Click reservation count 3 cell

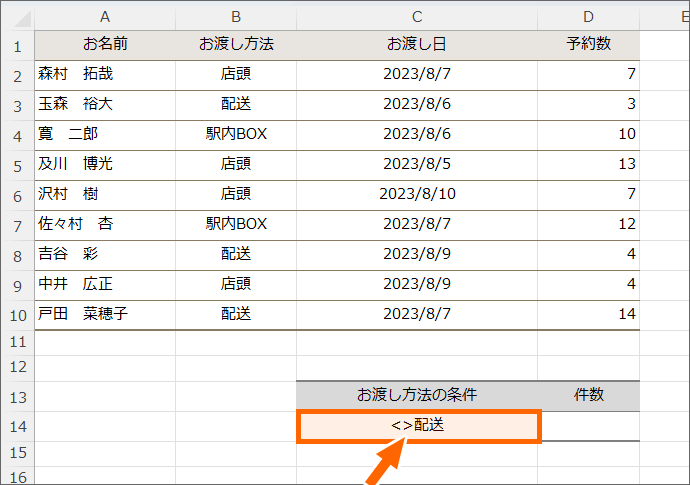tap(588, 105)
